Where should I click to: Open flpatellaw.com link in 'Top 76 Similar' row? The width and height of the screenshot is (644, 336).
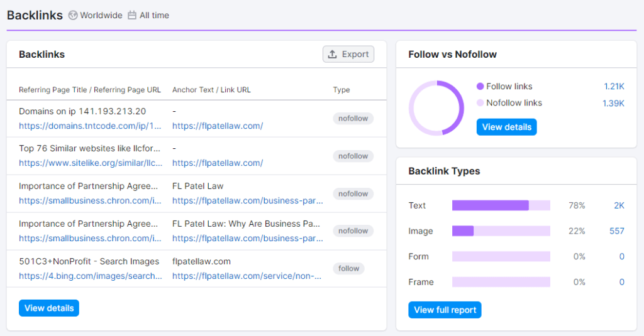tap(218, 163)
